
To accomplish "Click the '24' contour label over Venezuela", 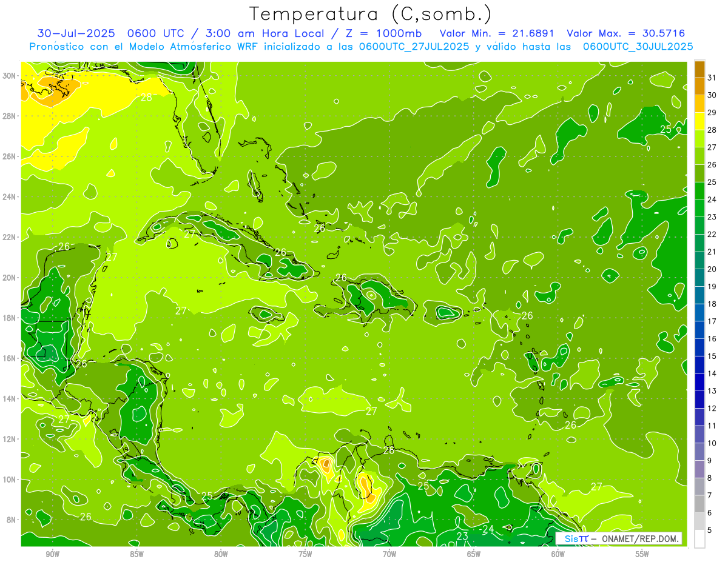I will pos(488,529).
